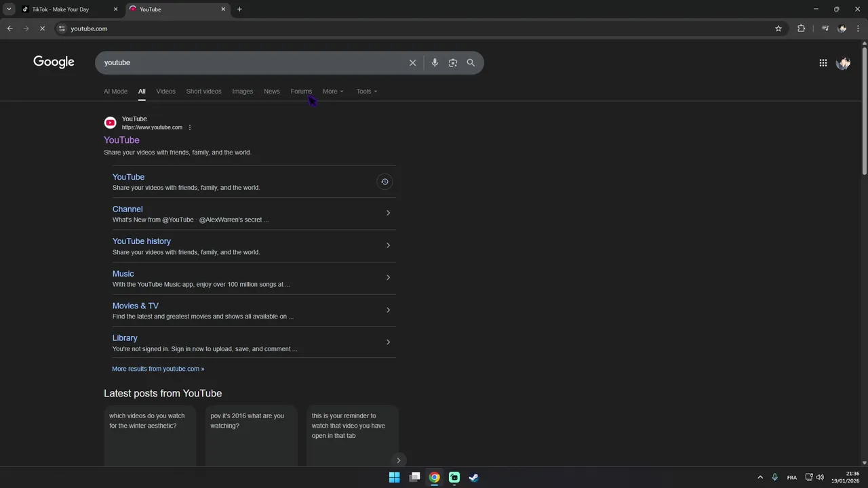Open post about winter aesthetic videos
Viewport: 868px width, 488px height.
coord(150,436)
